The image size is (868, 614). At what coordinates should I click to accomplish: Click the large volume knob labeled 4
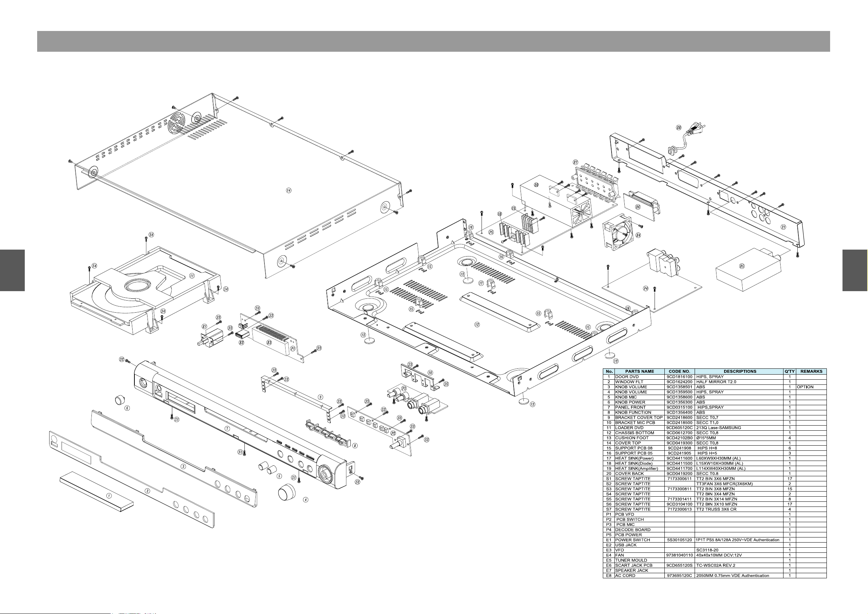(x=287, y=492)
